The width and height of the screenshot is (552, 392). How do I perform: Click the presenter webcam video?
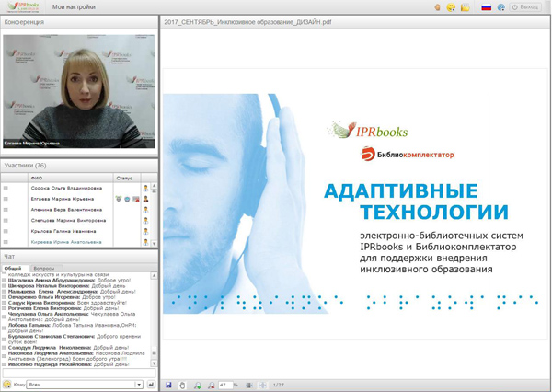click(x=79, y=91)
